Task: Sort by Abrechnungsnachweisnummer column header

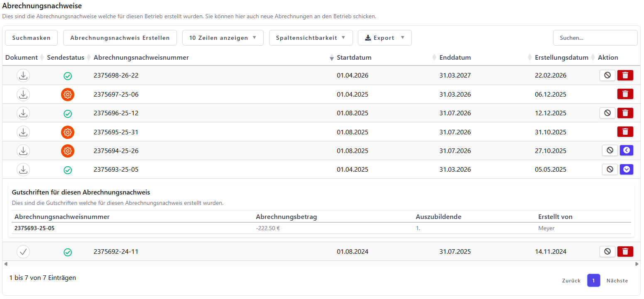Action: (141, 58)
